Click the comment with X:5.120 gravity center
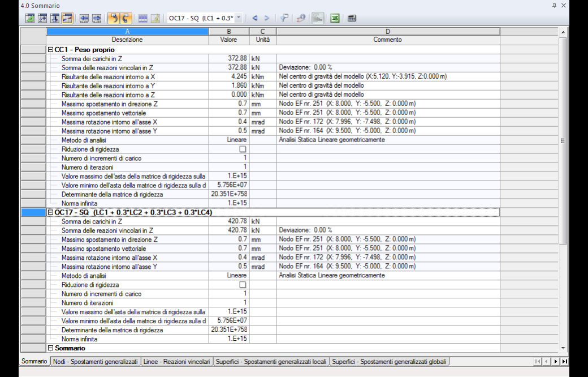Viewport: 588px width, 377px height. pyautogui.click(x=362, y=76)
